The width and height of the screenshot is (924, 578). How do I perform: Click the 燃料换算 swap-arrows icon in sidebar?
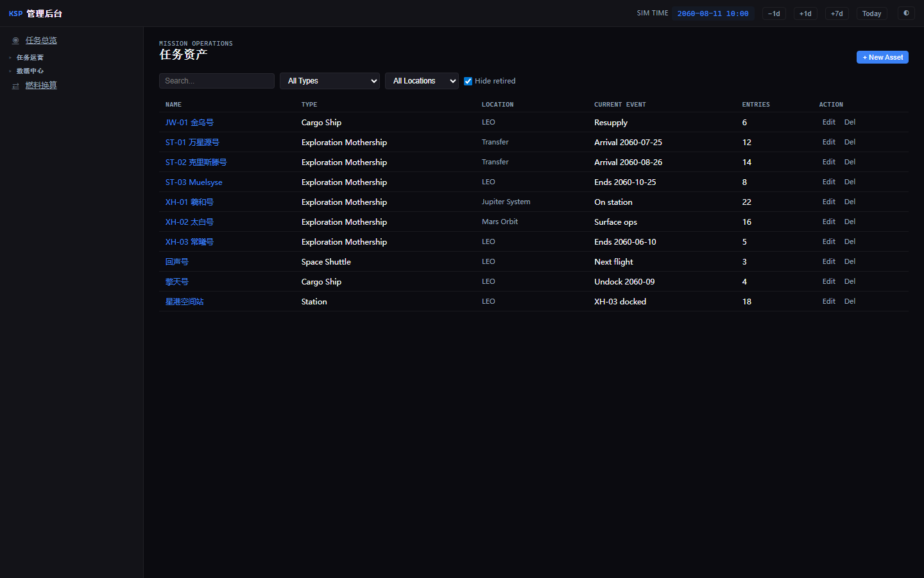click(x=15, y=85)
